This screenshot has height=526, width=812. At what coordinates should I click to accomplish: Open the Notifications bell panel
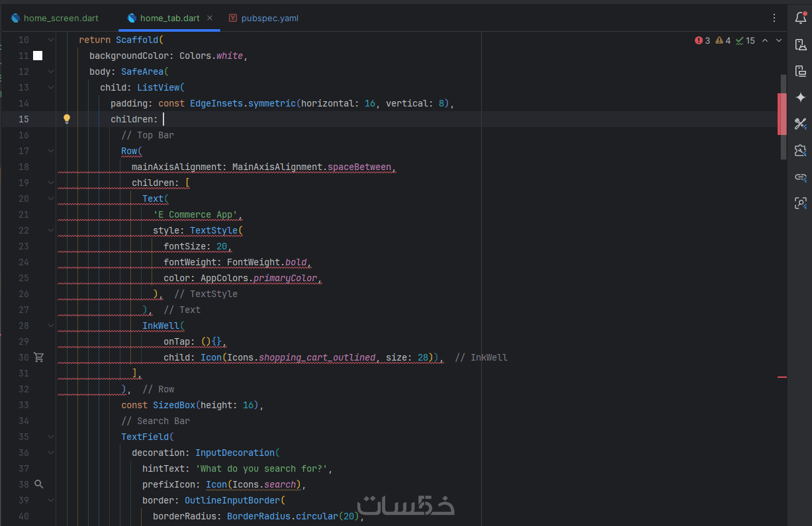801,18
